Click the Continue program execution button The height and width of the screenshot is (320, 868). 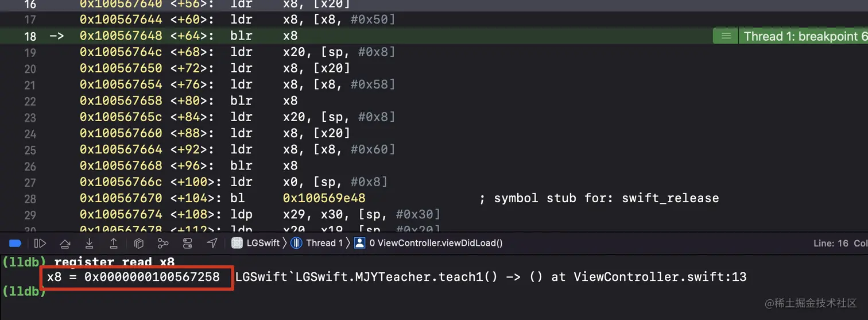click(x=40, y=243)
